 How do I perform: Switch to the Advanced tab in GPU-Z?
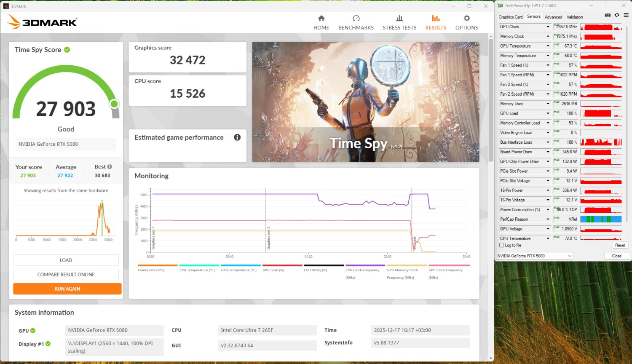pos(553,17)
